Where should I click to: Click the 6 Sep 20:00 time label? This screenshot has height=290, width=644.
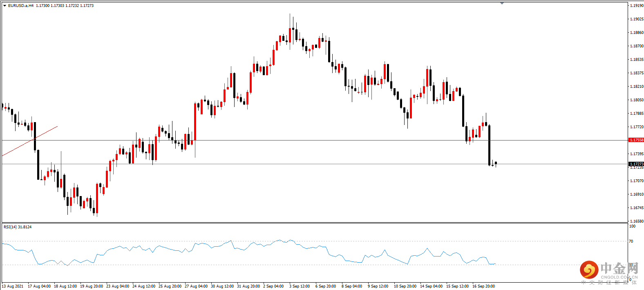pyautogui.click(x=326, y=286)
